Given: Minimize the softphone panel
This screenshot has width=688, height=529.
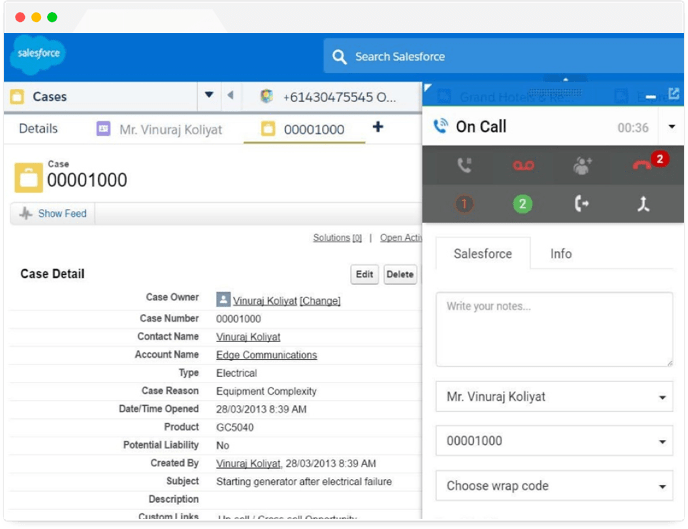Looking at the screenshot, I should [x=651, y=97].
